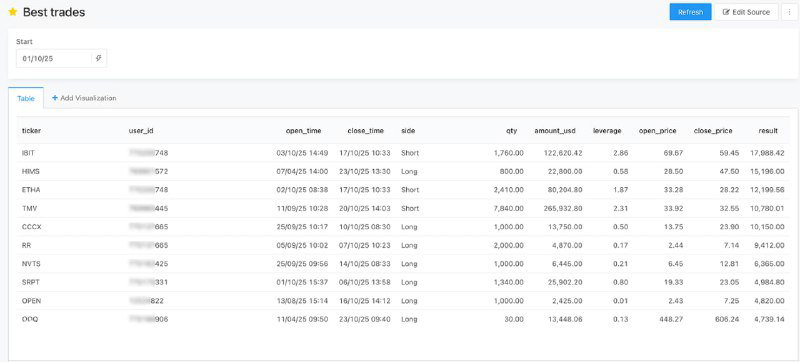Click amount_usd value 80,204.80
This screenshot has width=800, height=362.
point(565,190)
